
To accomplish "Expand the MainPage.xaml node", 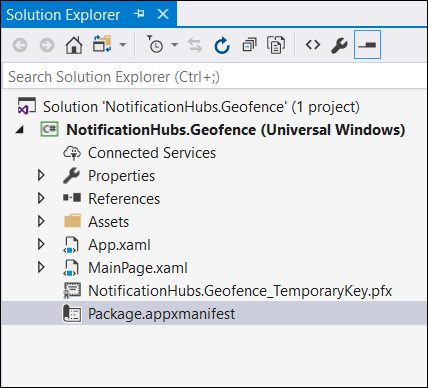I will (41, 267).
